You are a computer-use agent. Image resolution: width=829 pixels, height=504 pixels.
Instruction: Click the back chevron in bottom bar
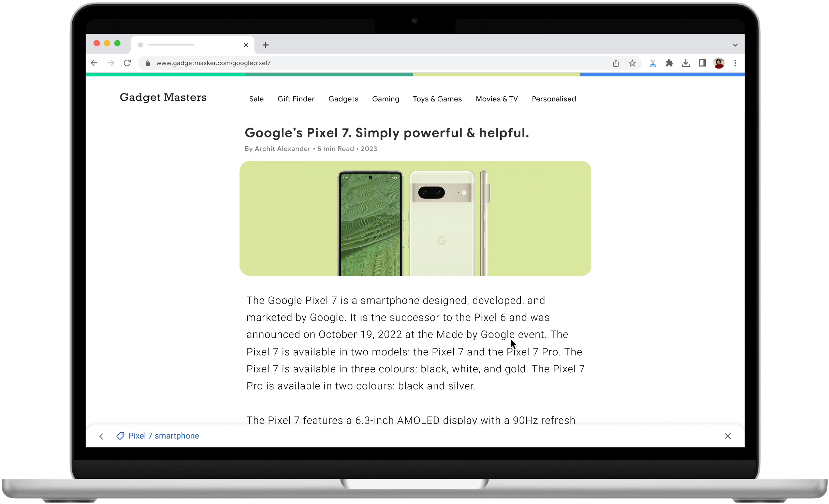click(101, 436)
